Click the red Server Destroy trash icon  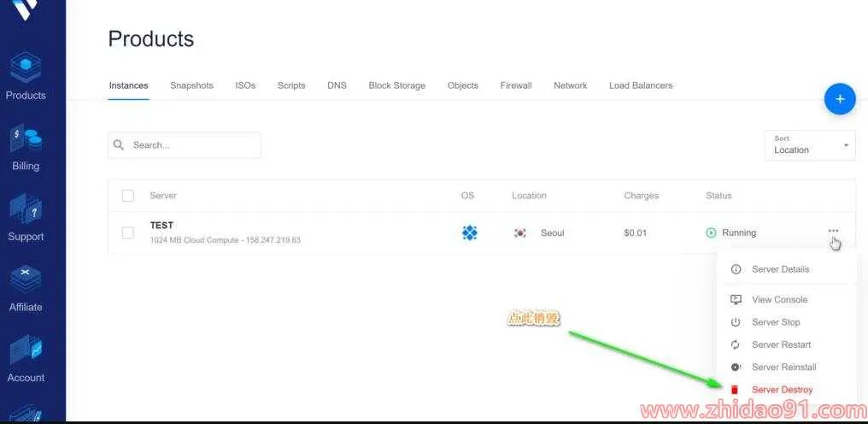click(735, 390)
